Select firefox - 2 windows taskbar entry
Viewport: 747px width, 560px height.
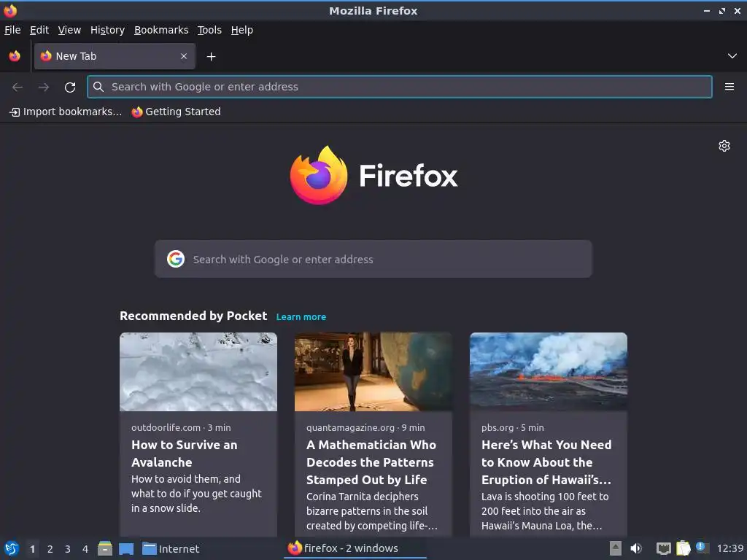(355, 548)
